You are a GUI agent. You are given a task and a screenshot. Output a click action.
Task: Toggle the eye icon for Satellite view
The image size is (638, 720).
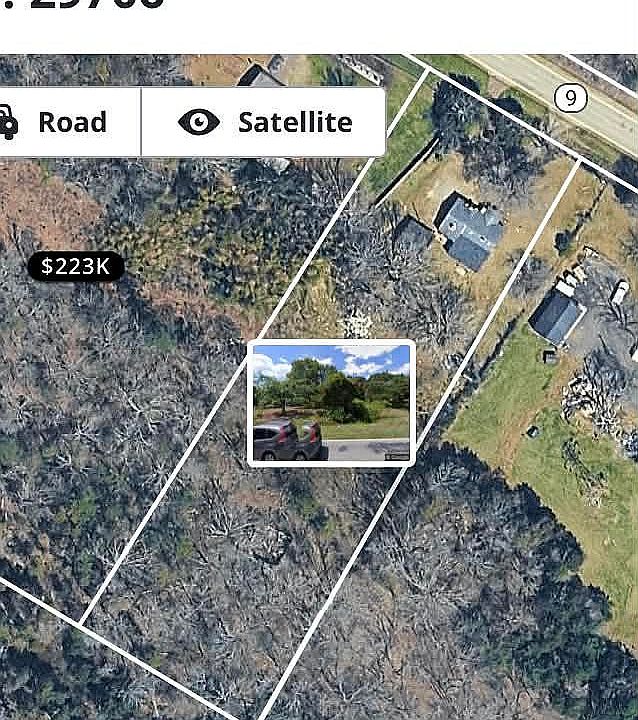click(x=198, y=122)
